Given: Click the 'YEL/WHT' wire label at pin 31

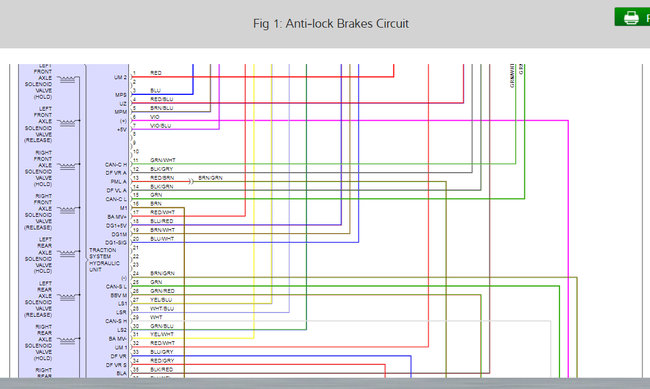Looking at the screenshot, I should [162, 334].
